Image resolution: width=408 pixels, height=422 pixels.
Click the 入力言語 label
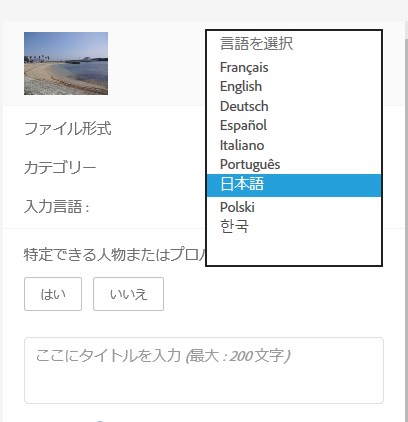click(x=57, y=207)
